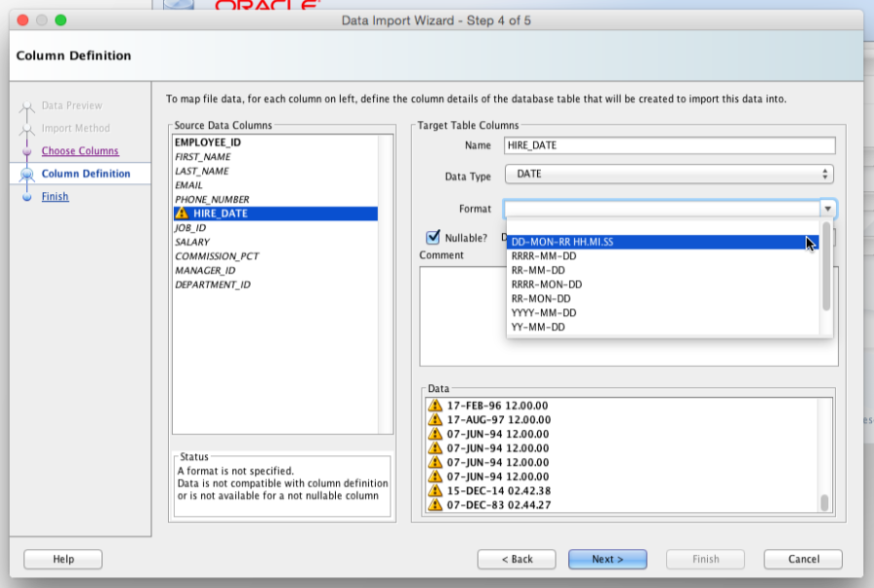Click warning icon beside "15-DEC-14 02.42.38" entry
The image size is (874, 588).
pyautogui.click(x=437, y=490)
